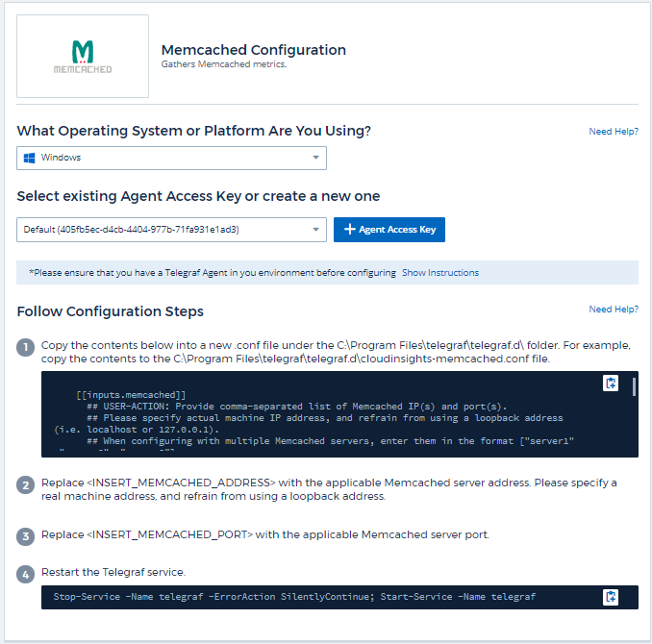The width and height of the screenshot is (652, 644).
Task: Create a new Agent Access Key
Action: (x=389, y=230)
